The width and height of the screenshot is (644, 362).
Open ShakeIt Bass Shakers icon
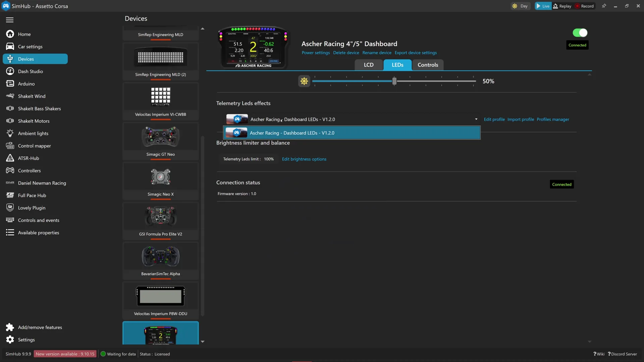(x=10, y=109)
